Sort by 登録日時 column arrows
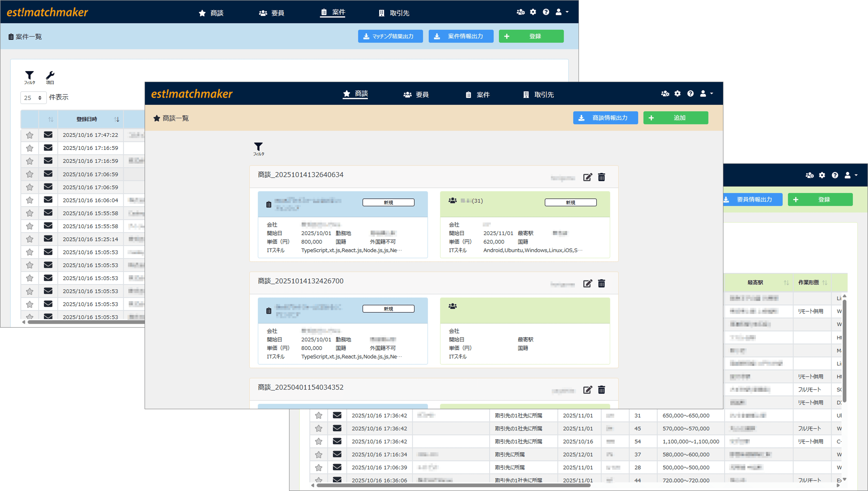Viewport: 868px width, 491px height. 117,119
